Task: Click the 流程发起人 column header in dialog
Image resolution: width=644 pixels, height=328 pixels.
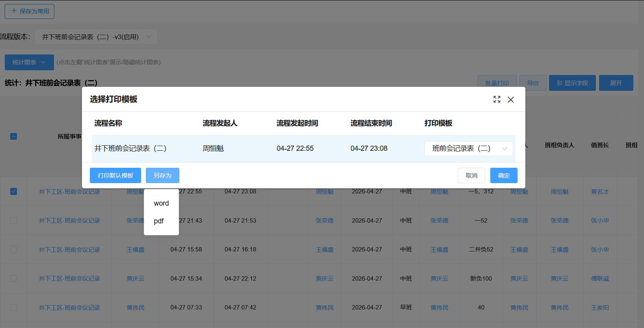Action: [220, 123]
